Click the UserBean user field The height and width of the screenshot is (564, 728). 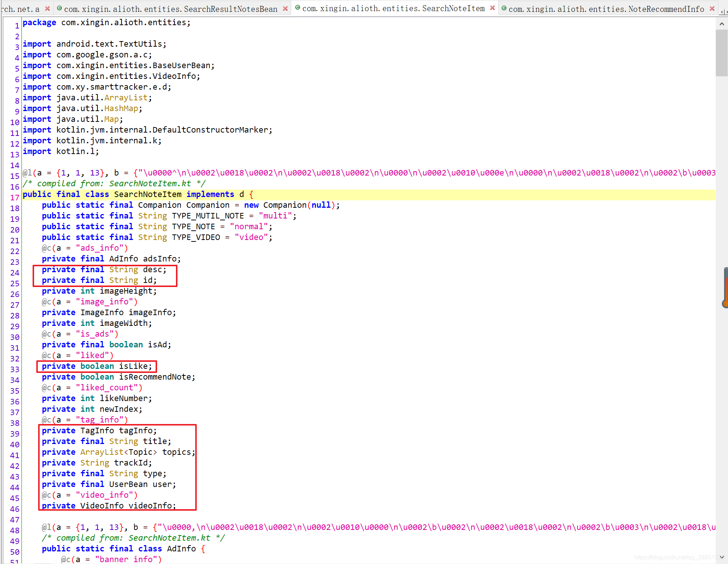[x=109, y=484]
